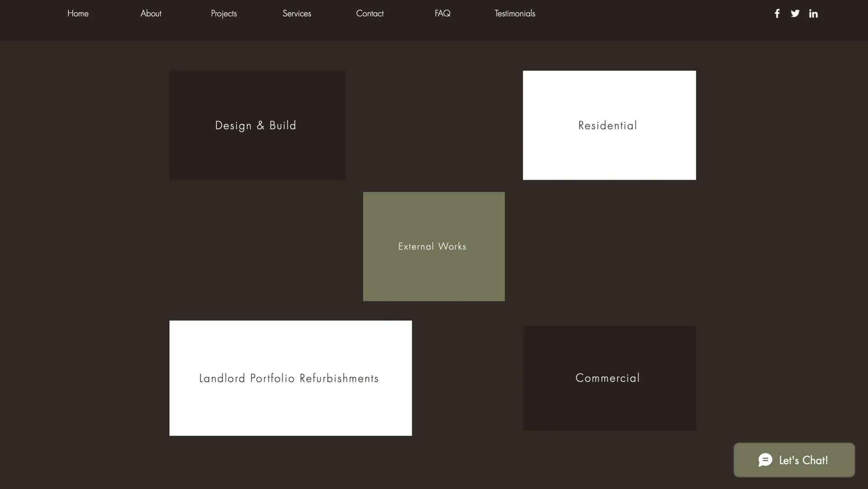868x489 pixels.
Task: Start a conversation via Let's Chat! text
Action: coord(803,461)
